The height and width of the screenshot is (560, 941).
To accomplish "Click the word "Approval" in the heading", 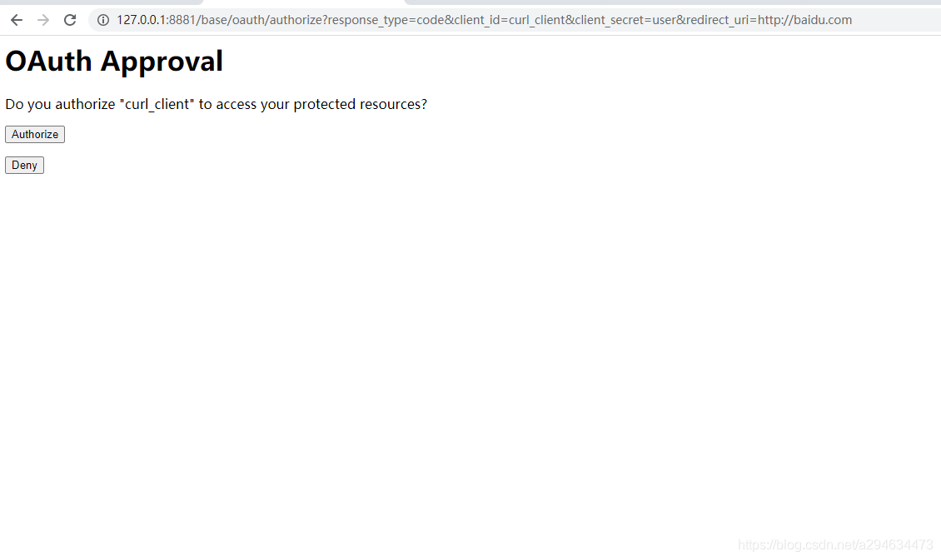I will point(162,61).
